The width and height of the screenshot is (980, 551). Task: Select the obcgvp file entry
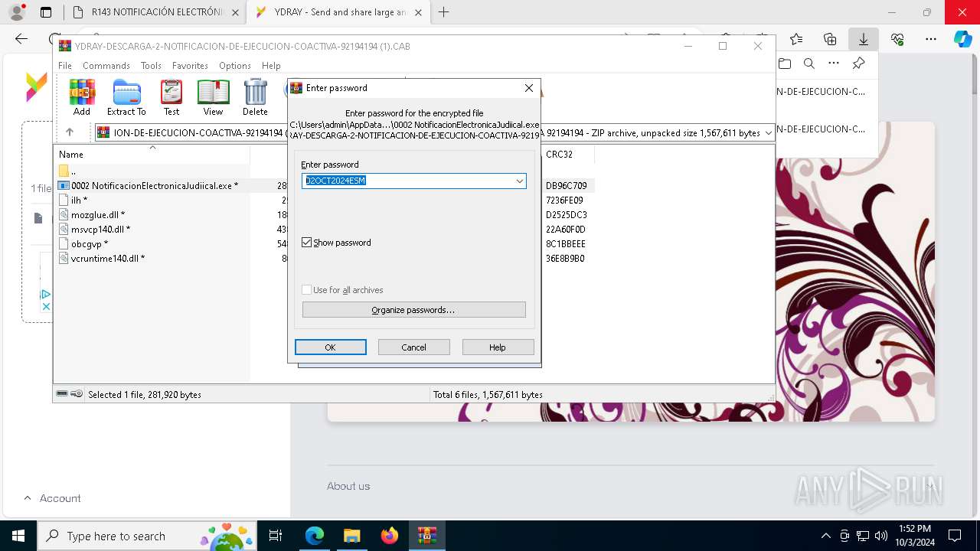[89, 243]
